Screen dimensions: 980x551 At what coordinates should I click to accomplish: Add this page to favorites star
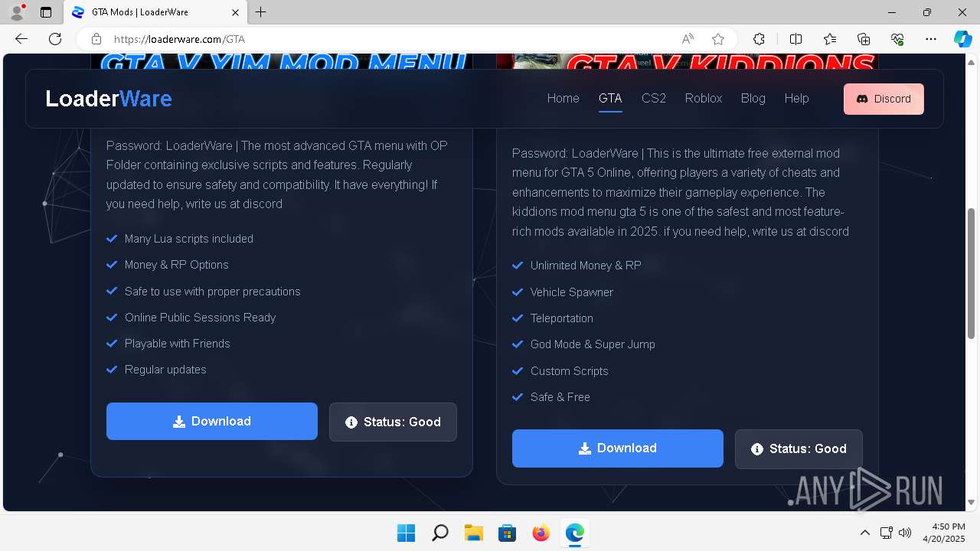tap(717, 39)
